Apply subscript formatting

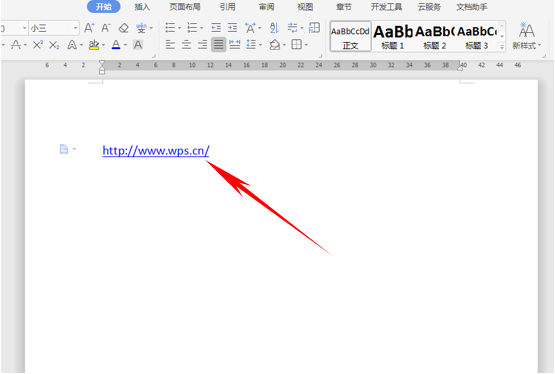tap(54, 45)
